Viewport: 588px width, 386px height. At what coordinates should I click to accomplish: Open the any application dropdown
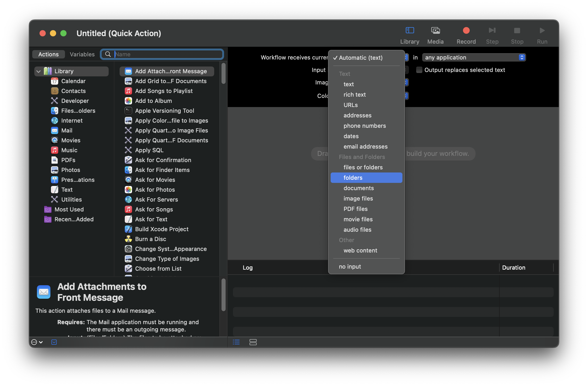click(474, 57)
